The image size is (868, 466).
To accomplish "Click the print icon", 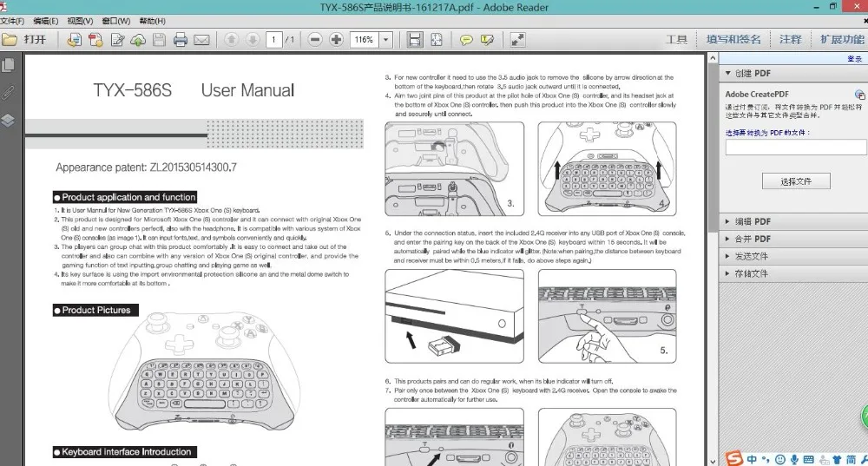I will click(181, 40).
